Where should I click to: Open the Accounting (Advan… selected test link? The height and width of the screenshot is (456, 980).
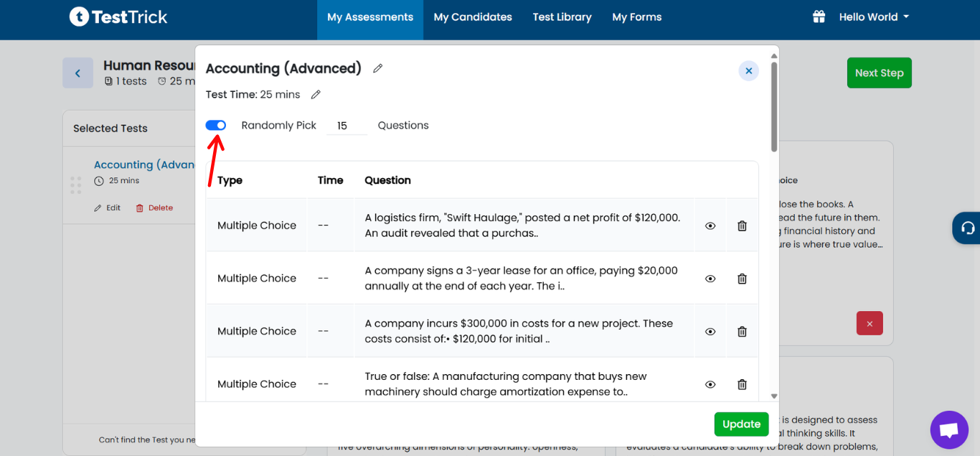144,164
